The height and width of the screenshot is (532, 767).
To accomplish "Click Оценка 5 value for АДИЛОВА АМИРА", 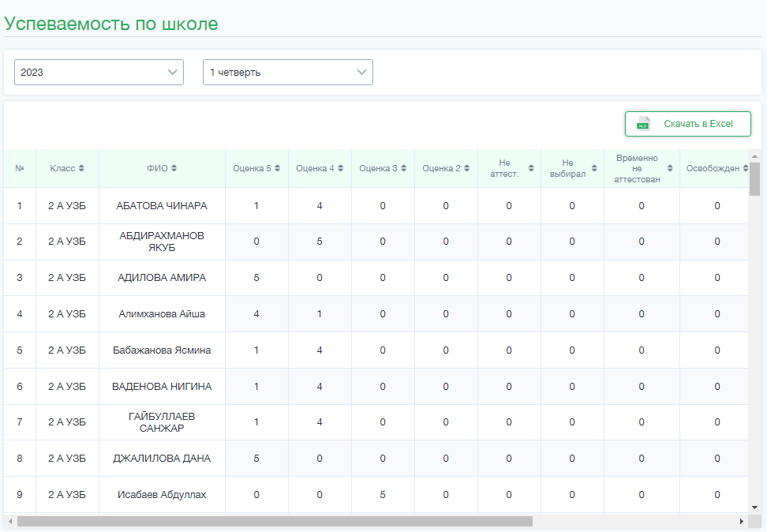I will point(256,278).
